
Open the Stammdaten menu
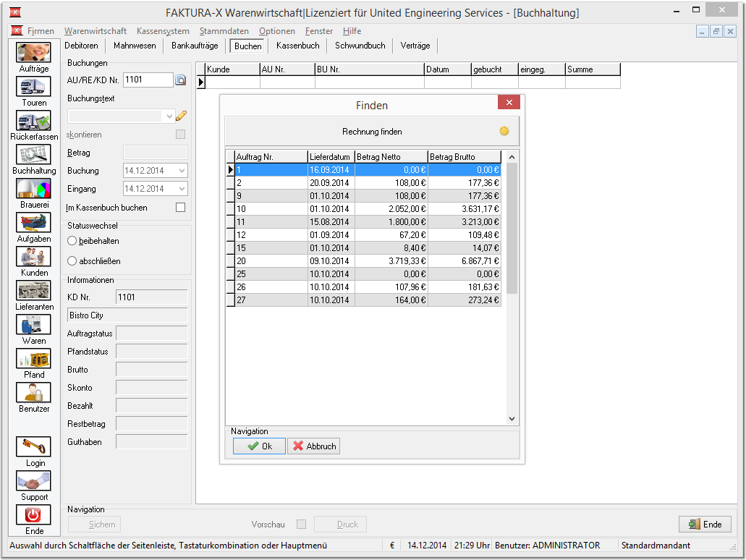[x=224, y=31]
